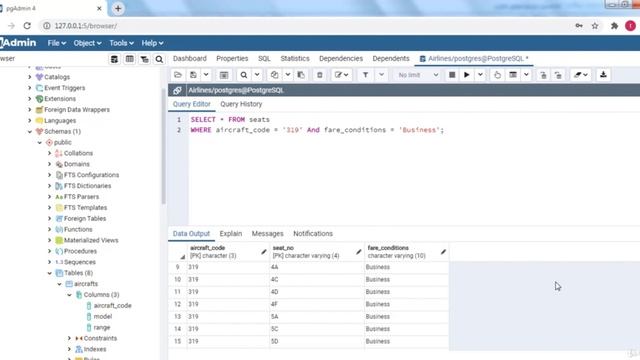Click the save data changes icon
This screenshot has width=640, height=360.
coord(224,75)
